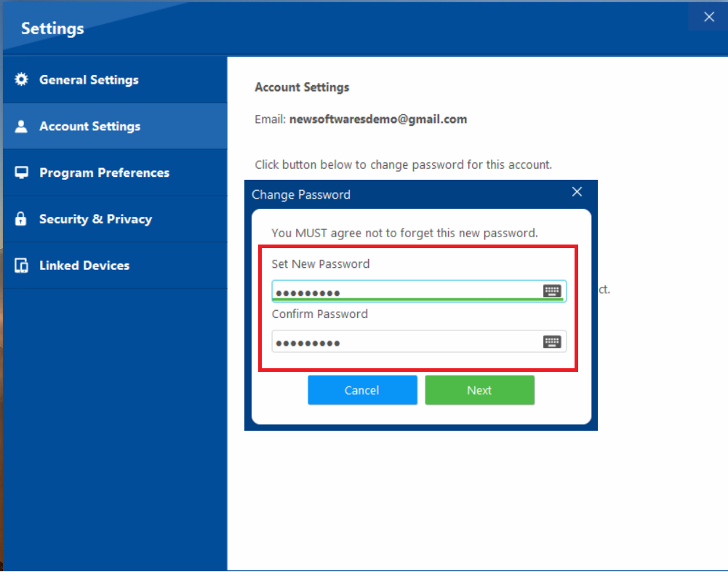Go to General Settings in sidebar
The width and height of the screenshot is (728, 572).
click(x=89, y=79)
